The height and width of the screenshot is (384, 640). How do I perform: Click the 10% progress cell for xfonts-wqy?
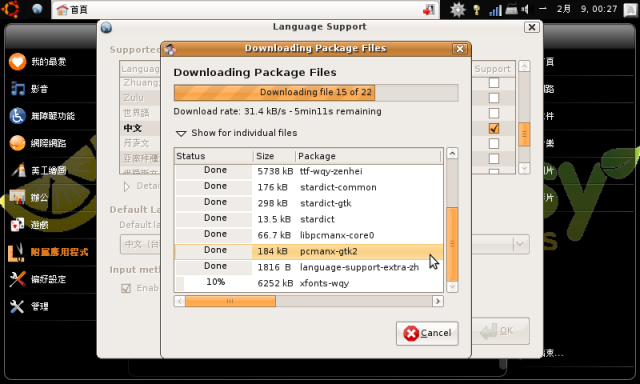pyautogui.click(x=213, y=282)
